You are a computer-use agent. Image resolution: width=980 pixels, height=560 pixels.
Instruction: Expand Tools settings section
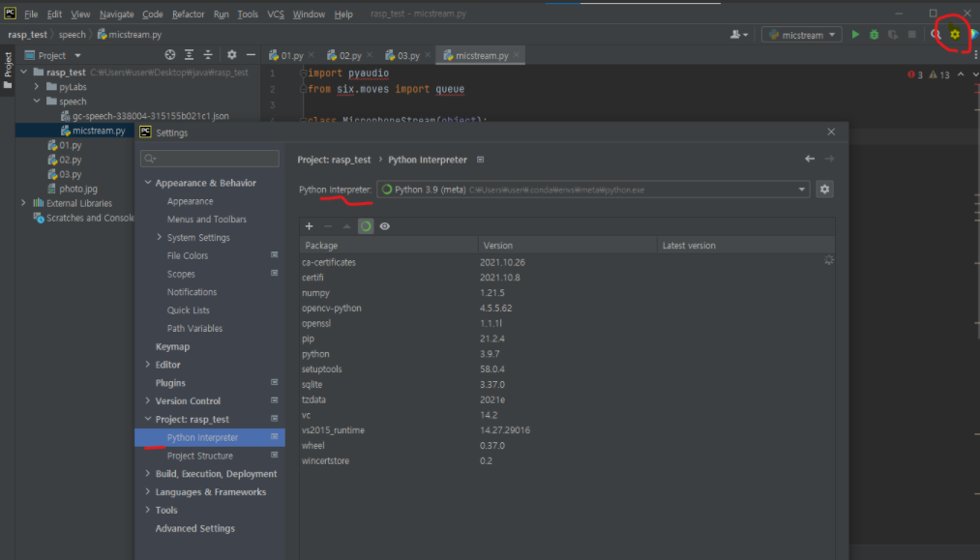(x=148, y=510)
